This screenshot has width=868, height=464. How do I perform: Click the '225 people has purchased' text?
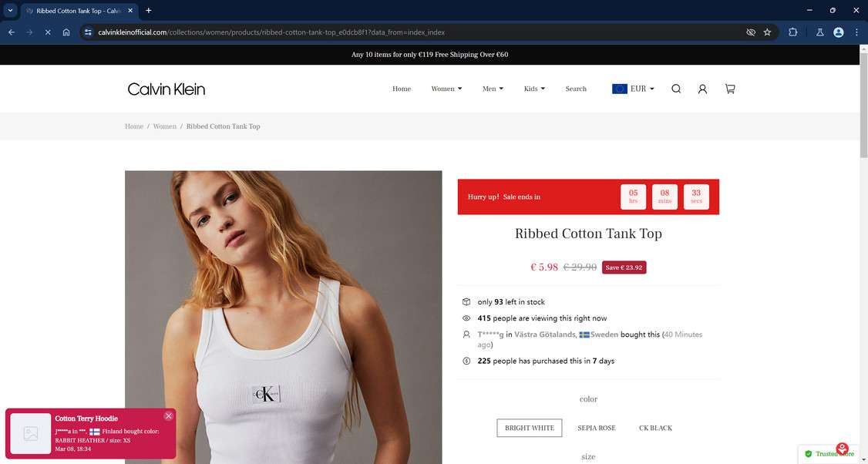coord(546,361)
